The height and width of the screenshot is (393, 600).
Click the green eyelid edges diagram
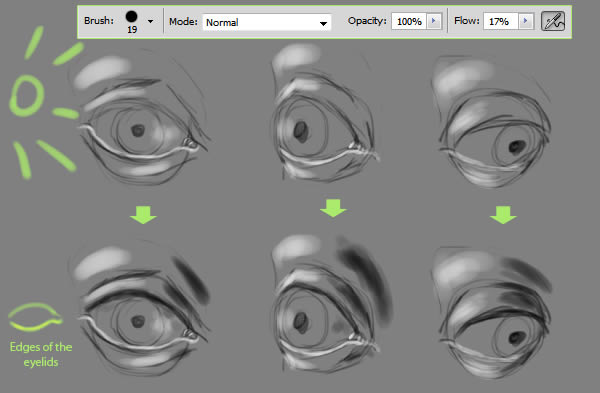35,317
